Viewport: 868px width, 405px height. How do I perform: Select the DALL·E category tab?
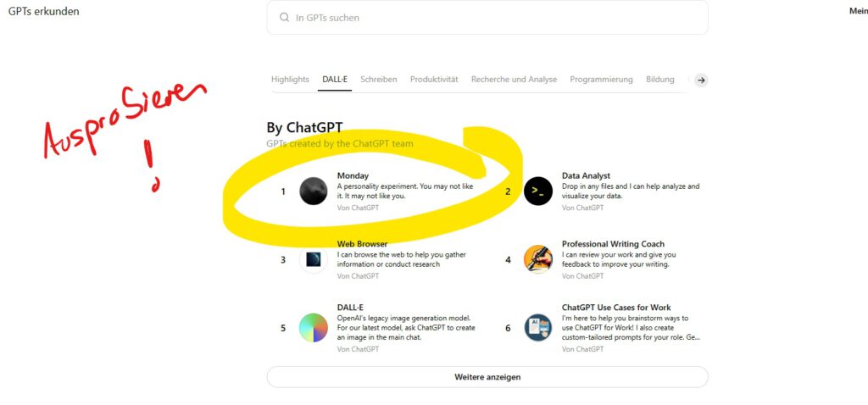tap(335, 79)
